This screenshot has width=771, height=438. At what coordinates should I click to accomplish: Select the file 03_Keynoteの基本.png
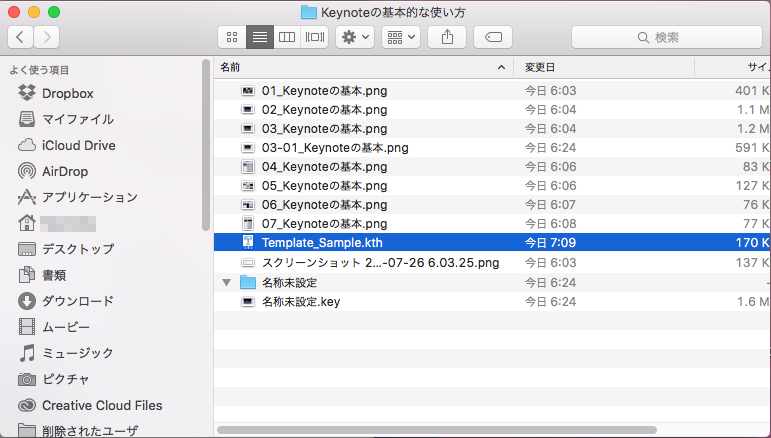pyautogui.click(x=324, y=129)
